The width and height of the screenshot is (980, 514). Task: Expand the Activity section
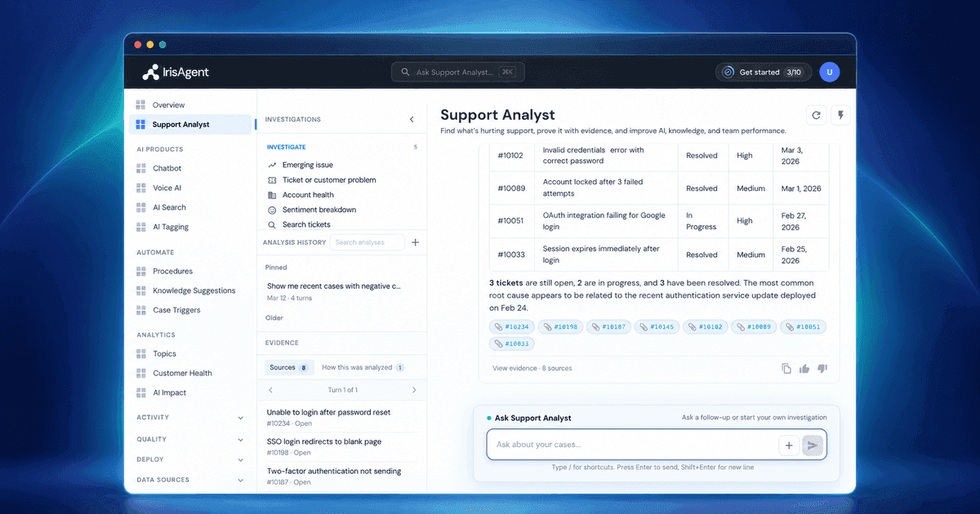coord(189,418)
